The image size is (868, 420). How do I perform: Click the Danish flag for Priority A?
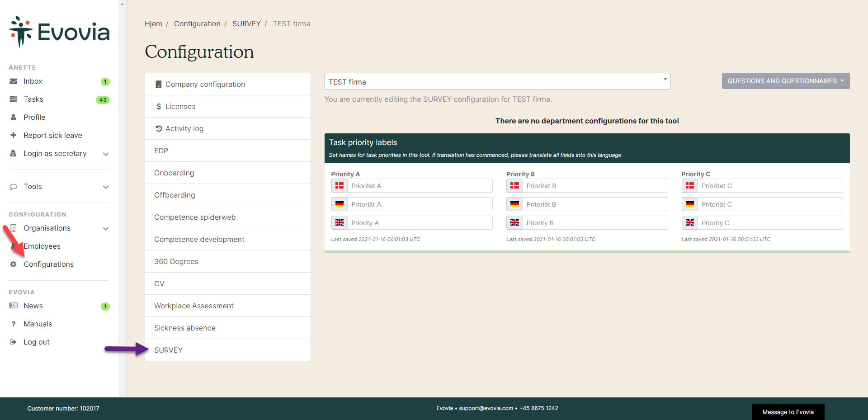(340, 186)
